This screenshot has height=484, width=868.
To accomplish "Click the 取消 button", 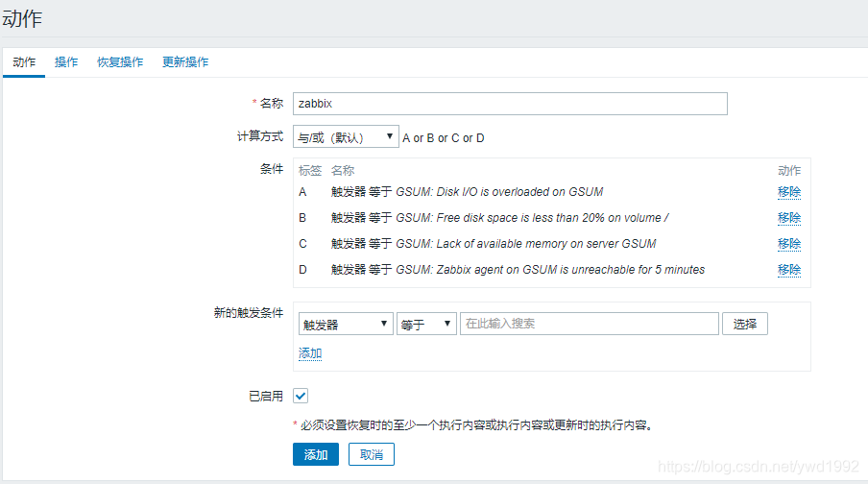I will pyautogui.click(x=371, y=454).
